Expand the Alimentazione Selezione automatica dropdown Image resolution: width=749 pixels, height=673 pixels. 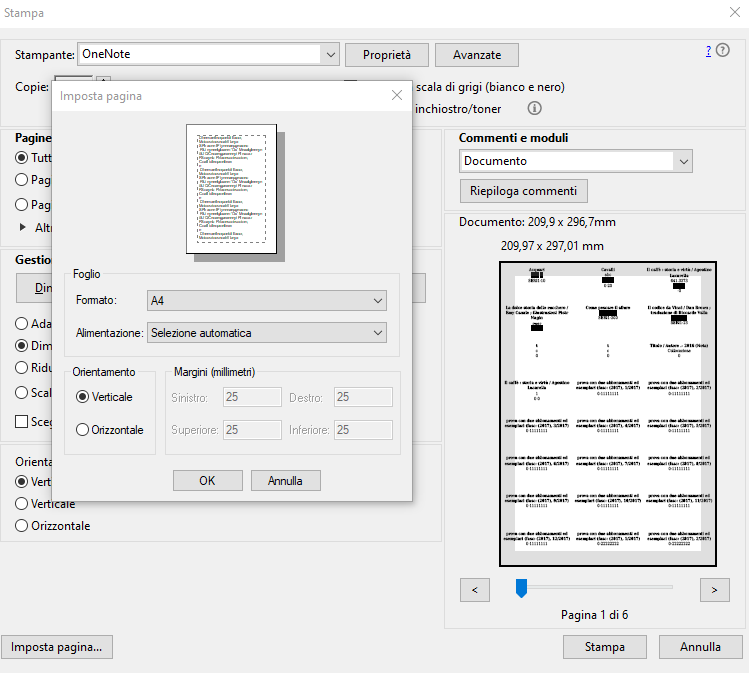[x=266, y=332]
